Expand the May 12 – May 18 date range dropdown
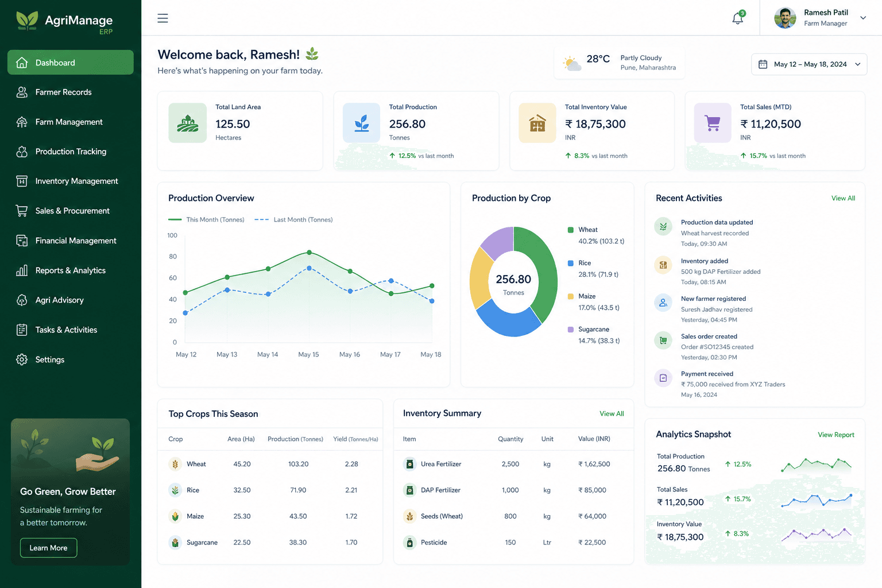Viewport: 882px width, 588px height. click(809, 64)
